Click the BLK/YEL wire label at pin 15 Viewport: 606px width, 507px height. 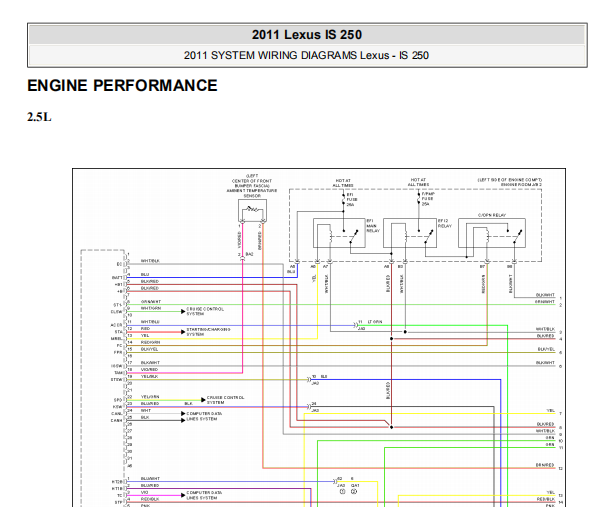[150, 349]
